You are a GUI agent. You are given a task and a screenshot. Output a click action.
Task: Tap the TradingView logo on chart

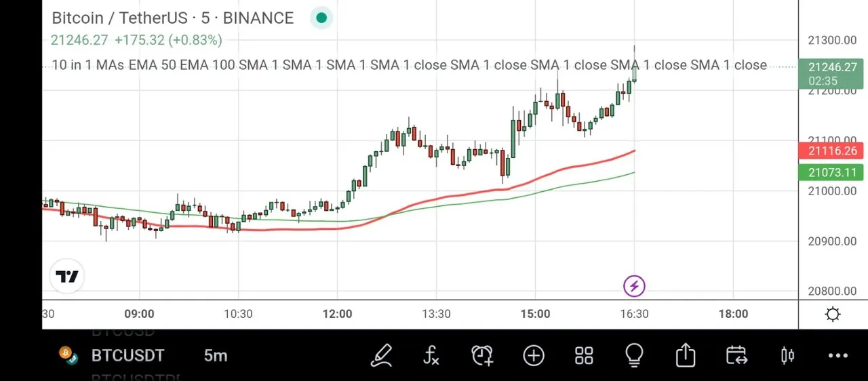[x=67, y=277]
